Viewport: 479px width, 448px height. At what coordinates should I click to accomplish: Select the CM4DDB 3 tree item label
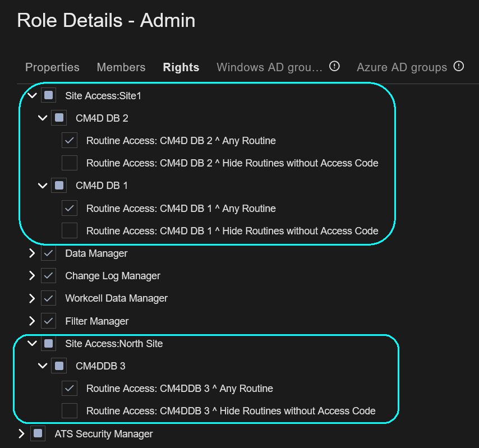100,366
